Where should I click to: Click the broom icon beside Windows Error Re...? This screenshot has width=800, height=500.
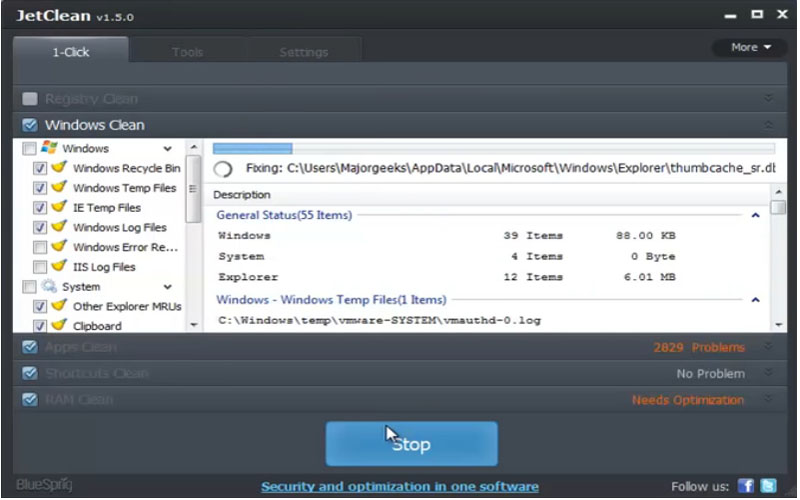[x=59, y=246]
